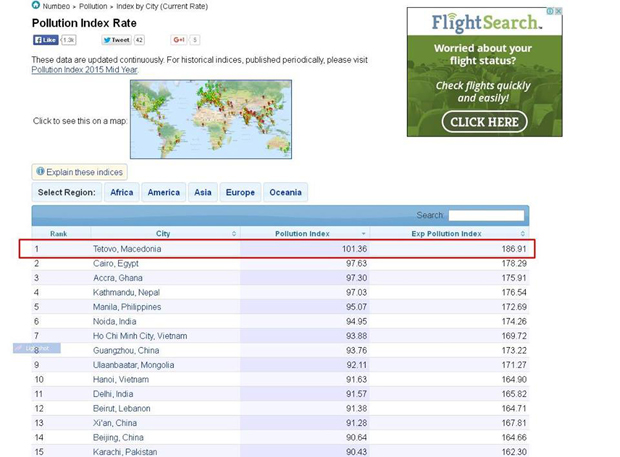Image resolution: width=620 pixels, height=457 pixels.
Task: Select the Kathmandu, Nepal city cell
Action: point(126,293)
